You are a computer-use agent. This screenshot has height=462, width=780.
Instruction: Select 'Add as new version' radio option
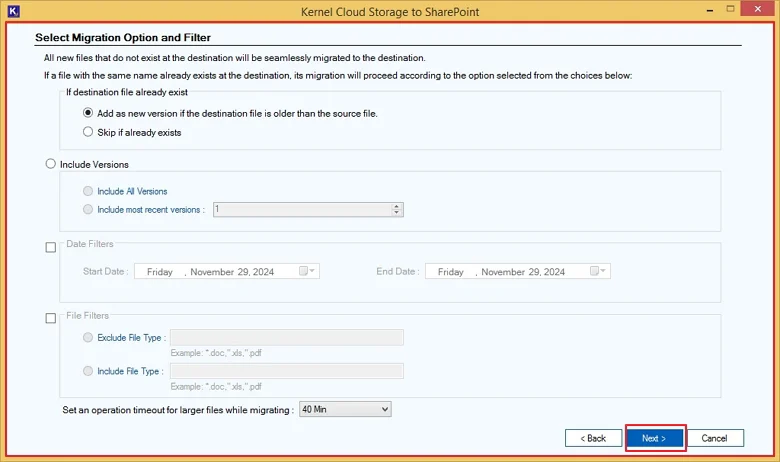[x=88, y=113]
